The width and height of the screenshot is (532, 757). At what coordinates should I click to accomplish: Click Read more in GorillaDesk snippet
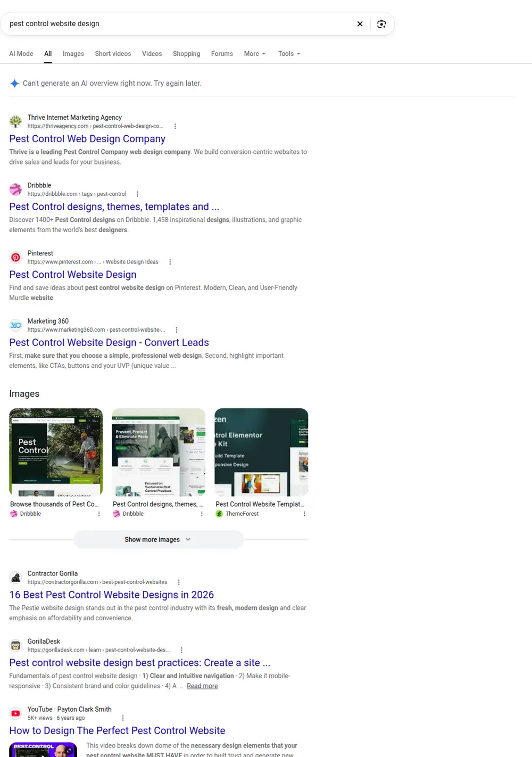click(x=202, y=686)
